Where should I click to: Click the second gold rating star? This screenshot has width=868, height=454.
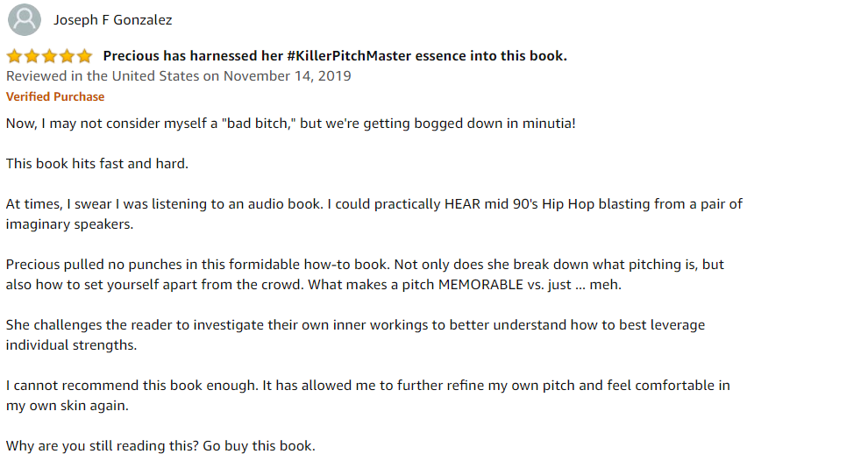tap(32, 56)
